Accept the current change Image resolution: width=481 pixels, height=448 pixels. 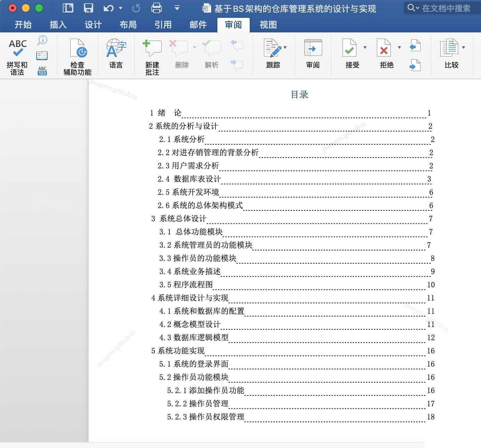[352, 54]
